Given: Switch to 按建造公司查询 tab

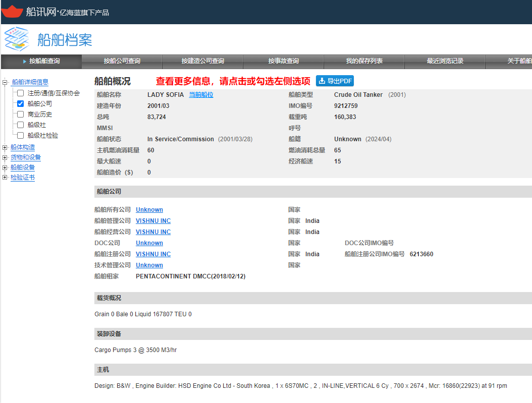Looking at the screenshot, I should [x=202, y=62].
